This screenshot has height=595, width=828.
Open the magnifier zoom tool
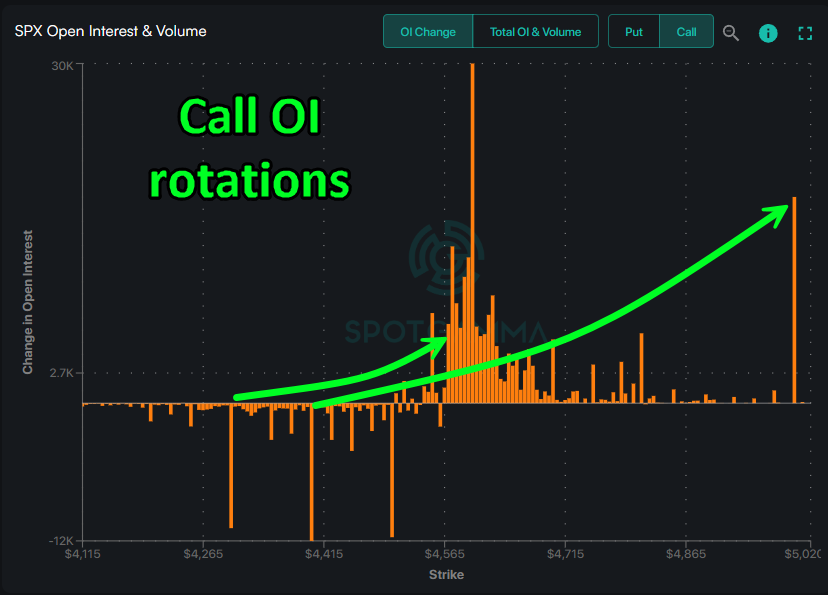(731, 33)
